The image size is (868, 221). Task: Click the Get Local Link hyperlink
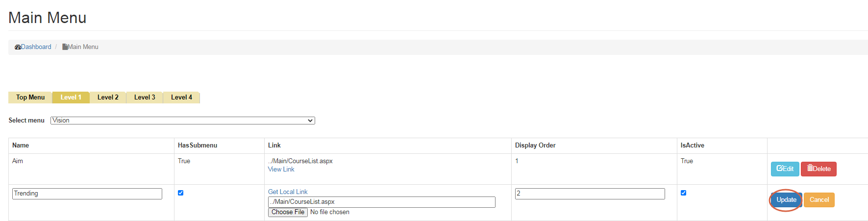point(288,192)
